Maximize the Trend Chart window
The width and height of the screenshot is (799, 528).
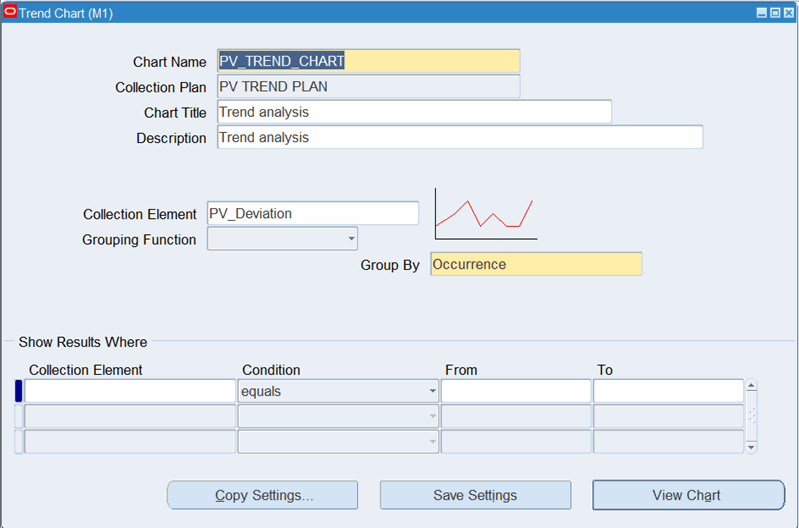[x=775, y=13]
